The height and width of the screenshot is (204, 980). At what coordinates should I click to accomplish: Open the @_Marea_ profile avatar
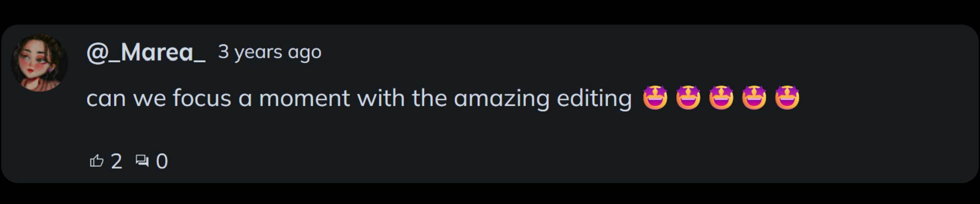(x=39, y=63)
